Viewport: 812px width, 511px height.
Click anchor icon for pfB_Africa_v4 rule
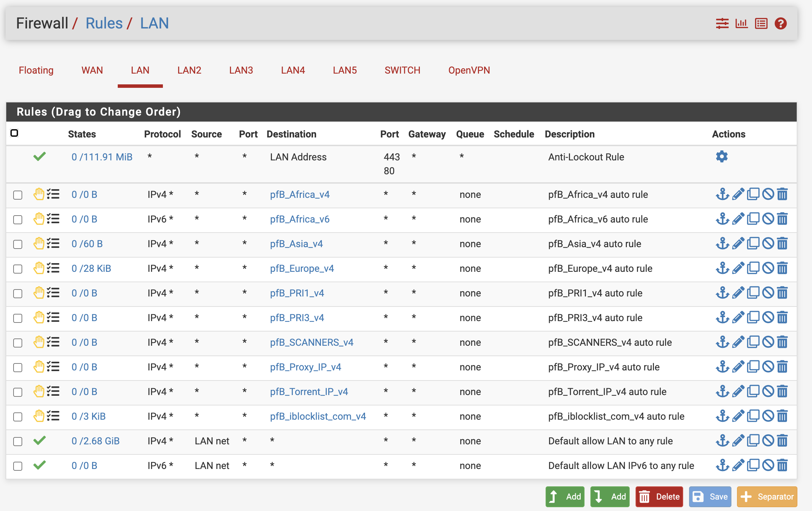point(722,194)
